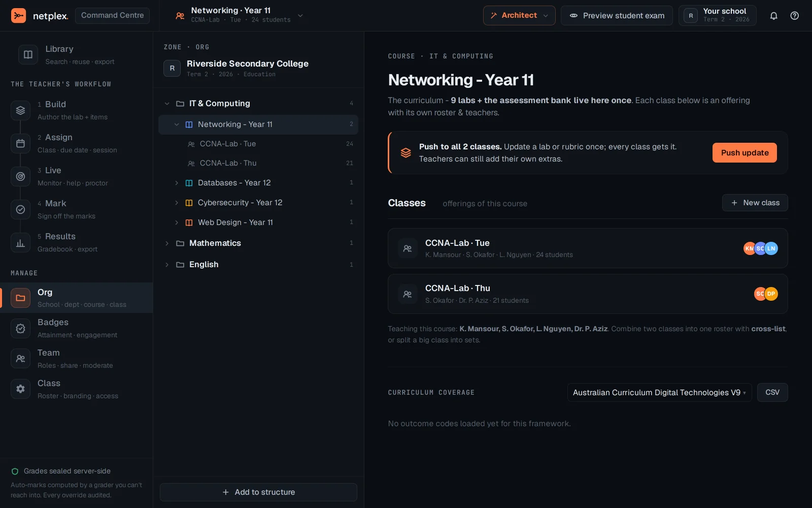This screenshot has width=812, height=508.
Task: Expand the English folder
Action: 167,265
